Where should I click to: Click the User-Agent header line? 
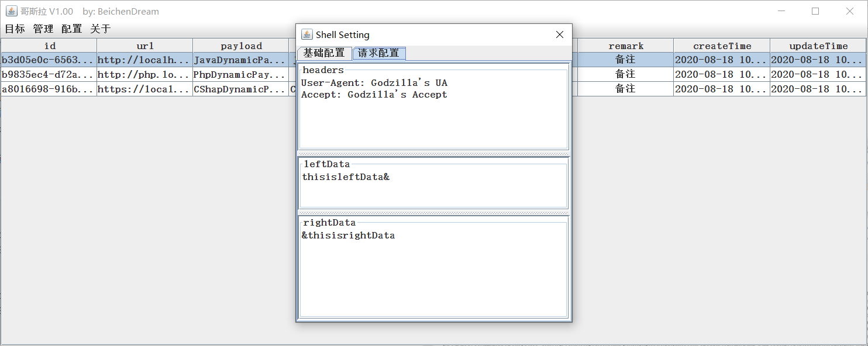(374, 83)
